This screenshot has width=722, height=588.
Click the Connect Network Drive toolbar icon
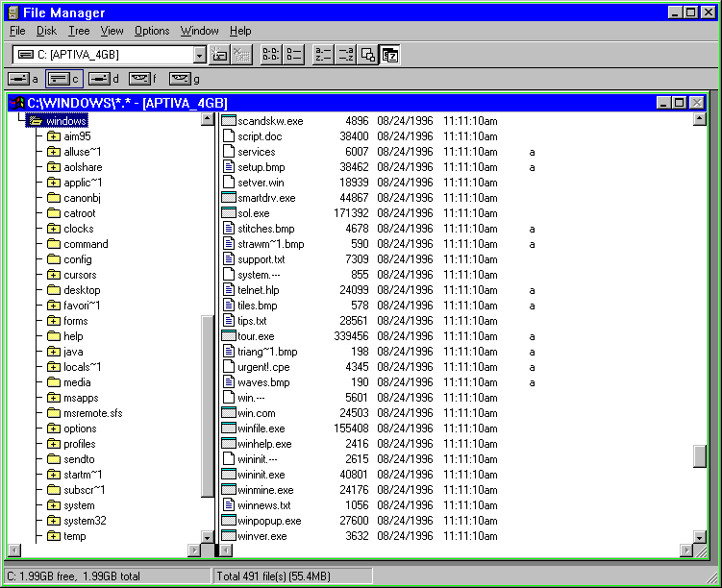[218, 56]
